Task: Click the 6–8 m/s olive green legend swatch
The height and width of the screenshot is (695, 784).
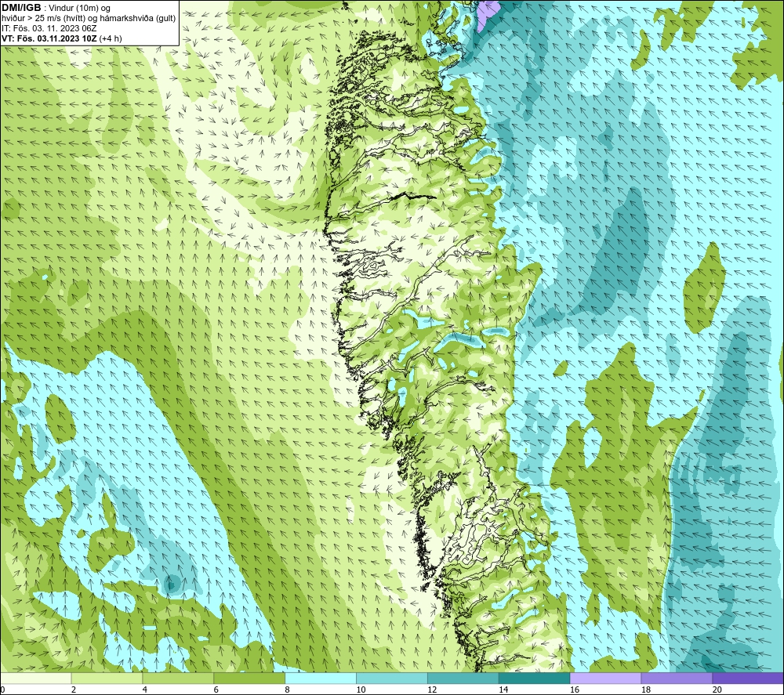Action: point(249,678)
